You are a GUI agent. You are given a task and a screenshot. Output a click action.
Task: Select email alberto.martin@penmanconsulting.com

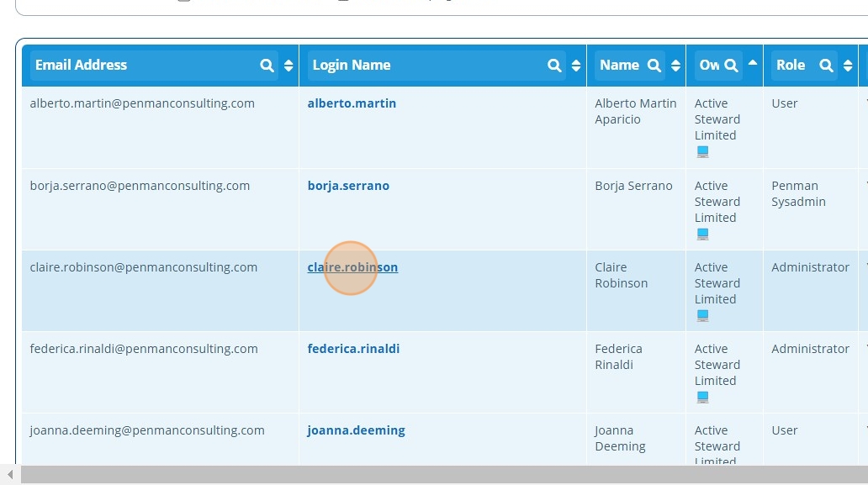[x=142, y=103]
